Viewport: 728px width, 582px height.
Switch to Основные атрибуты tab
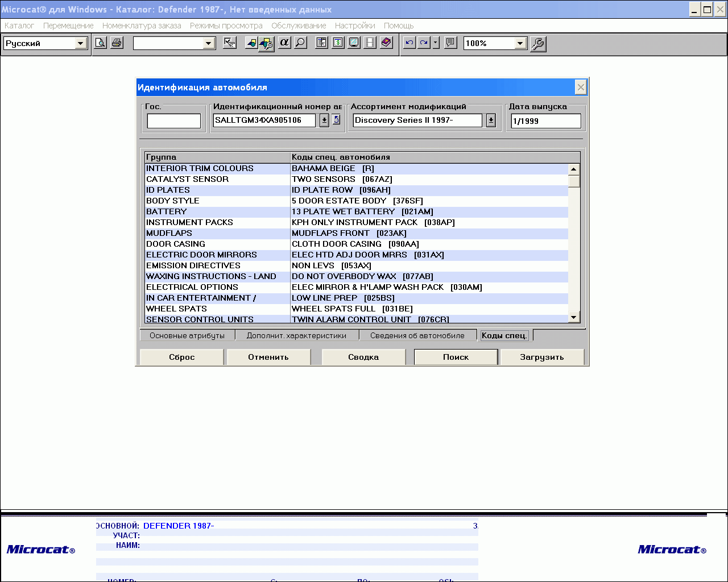pyautogui.click(x=187, y=335)
